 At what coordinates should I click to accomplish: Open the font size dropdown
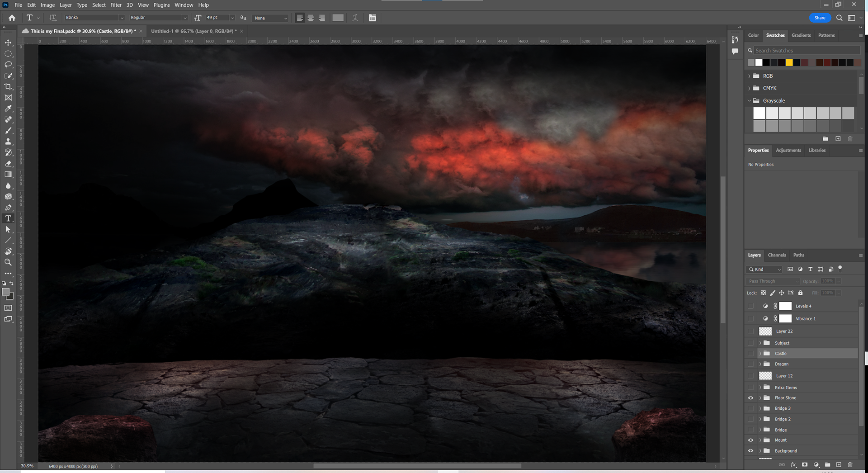232,18
